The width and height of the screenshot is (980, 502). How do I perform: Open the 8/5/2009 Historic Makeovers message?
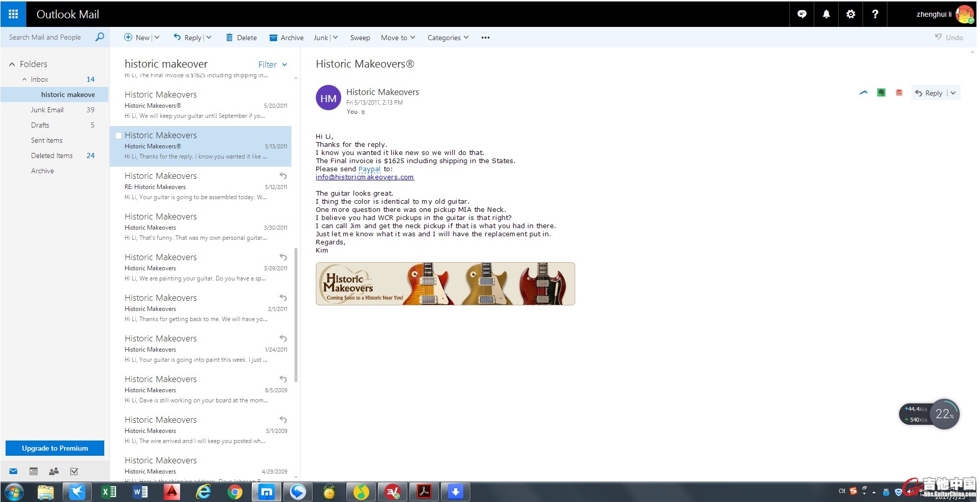201,390
